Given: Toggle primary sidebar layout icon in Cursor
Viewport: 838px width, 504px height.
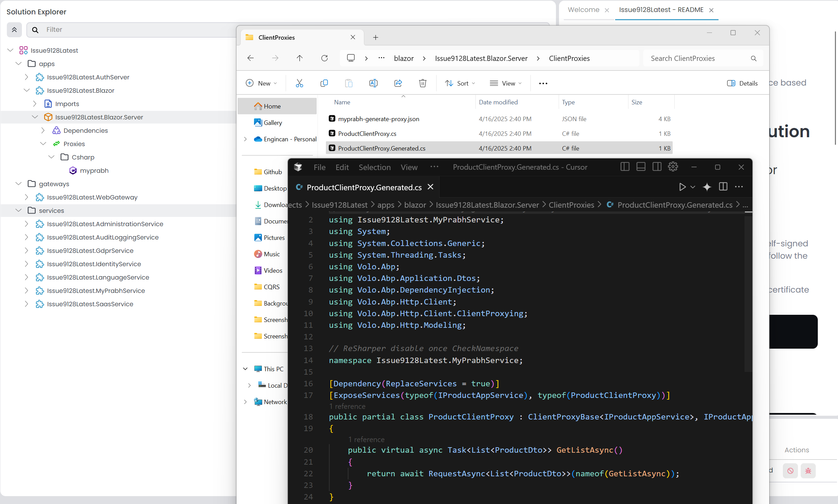Looking at the screenshot, I should point(625,167).
